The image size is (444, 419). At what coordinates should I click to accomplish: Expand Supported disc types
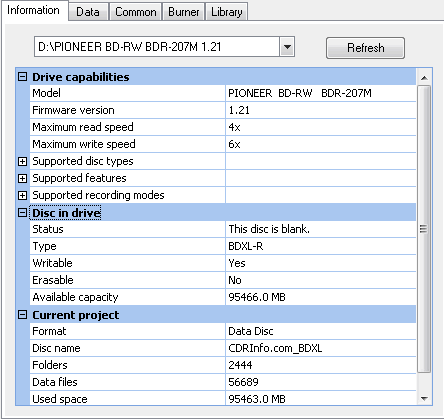point(22,161)
